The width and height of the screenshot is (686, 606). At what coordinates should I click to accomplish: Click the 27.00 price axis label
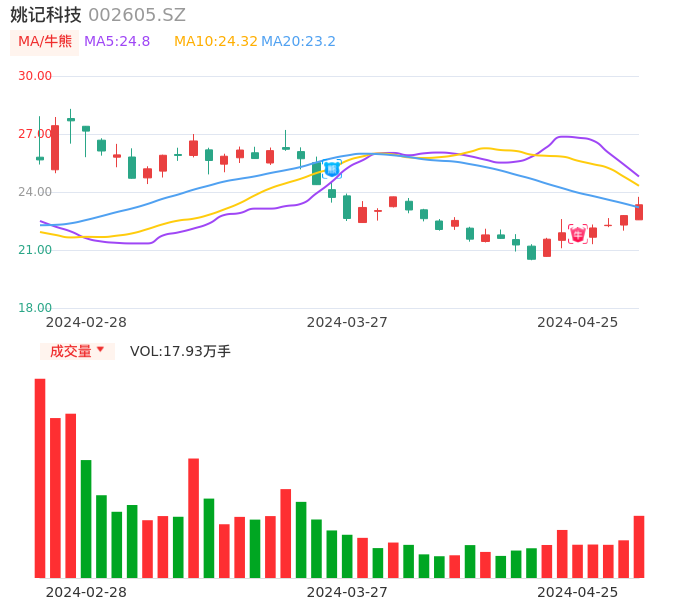coord(35,134)
